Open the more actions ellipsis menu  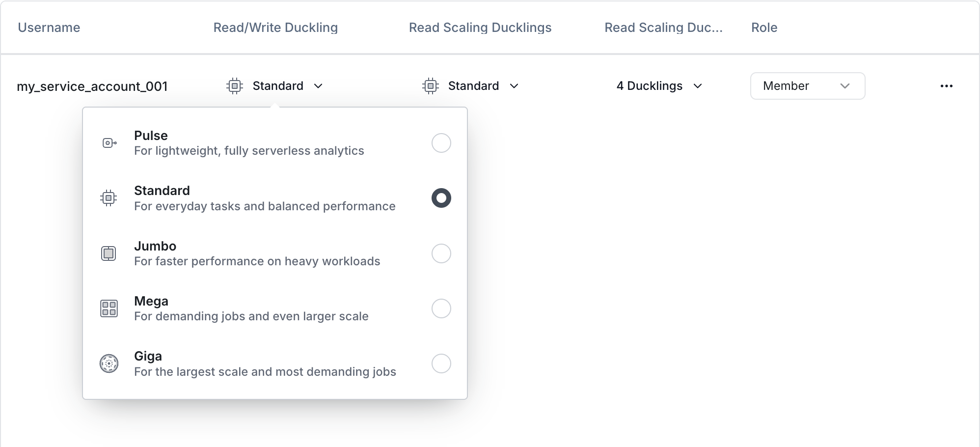[x=947, y=85]
